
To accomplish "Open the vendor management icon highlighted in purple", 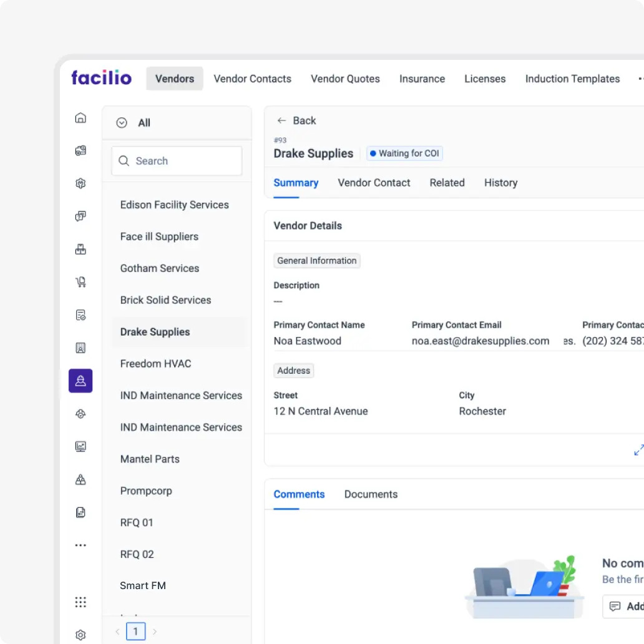I will 80,381.
